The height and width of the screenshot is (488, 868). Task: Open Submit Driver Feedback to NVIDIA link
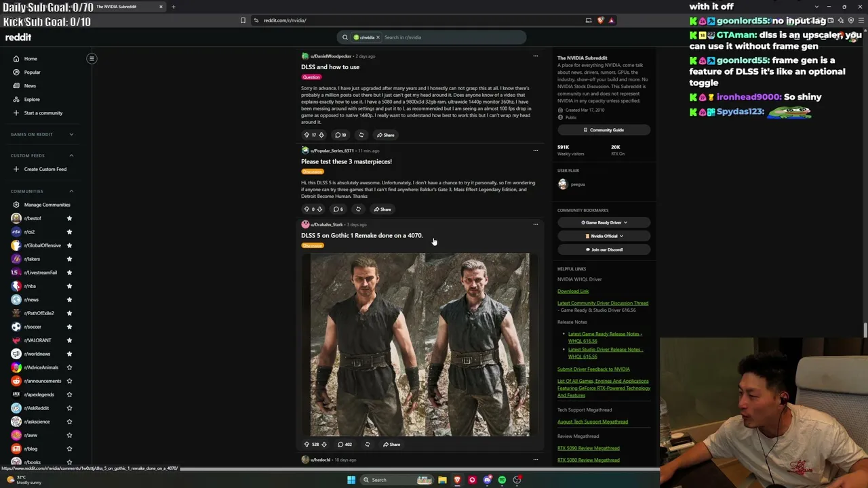point(593,369)
